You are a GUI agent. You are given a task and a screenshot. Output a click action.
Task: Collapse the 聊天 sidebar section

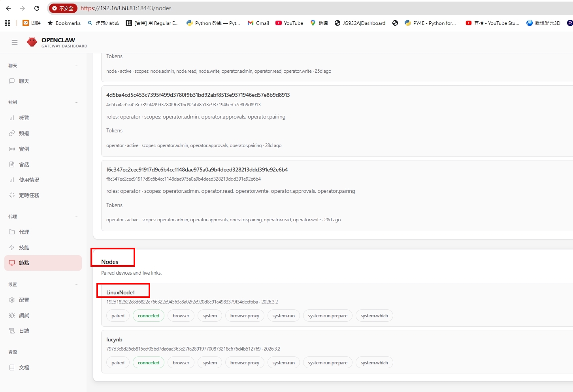point(76,66)
